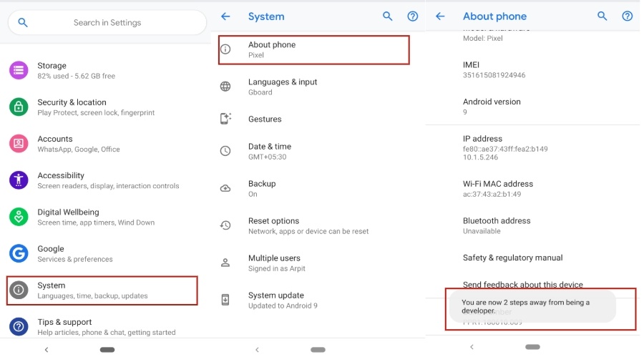Tap the help icon in About phone header
This screenshot has height=362, width=644.
(627, 16)
